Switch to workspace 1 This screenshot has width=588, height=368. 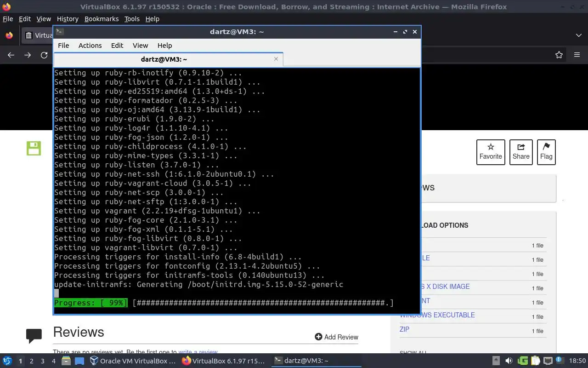click(20, 361)
